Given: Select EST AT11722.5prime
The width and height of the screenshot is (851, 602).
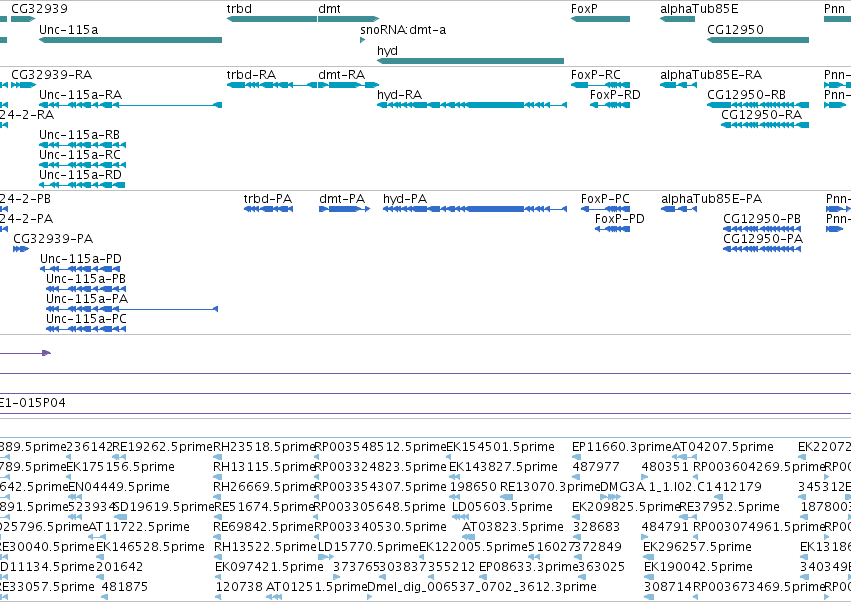Looking at the screenshot, I should coord(139,527).
